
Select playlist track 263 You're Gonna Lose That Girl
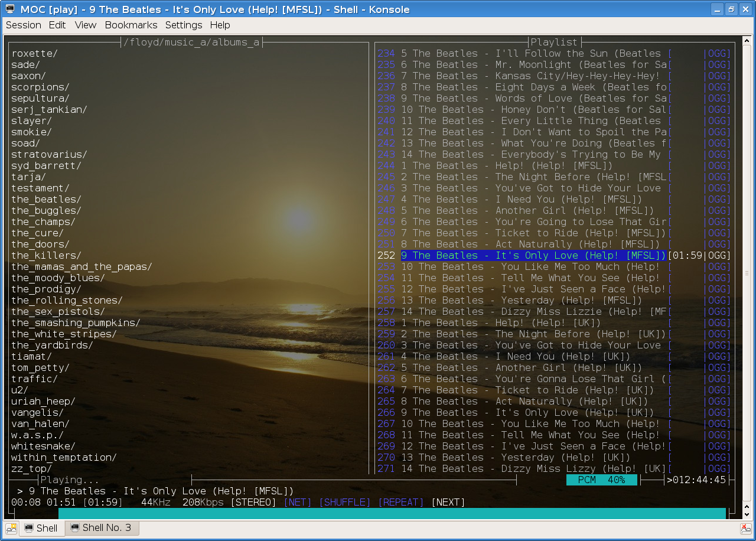click(554, 379)
